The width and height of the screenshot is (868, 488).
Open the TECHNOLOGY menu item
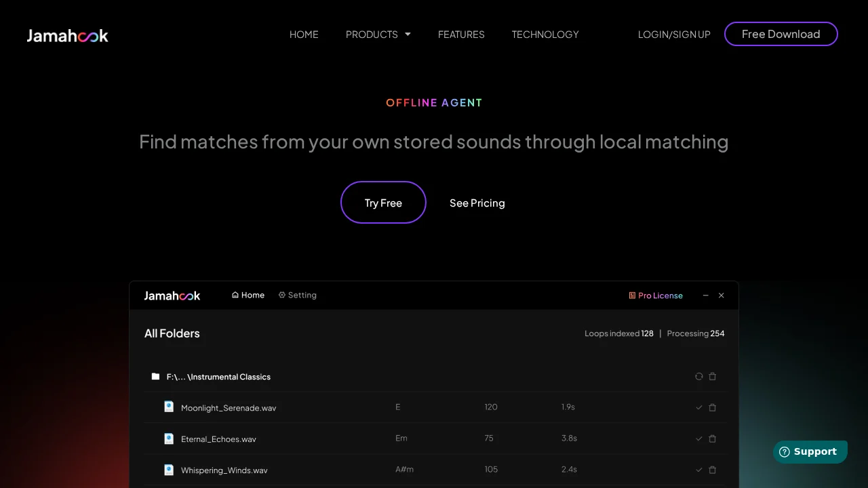(x=545, y=34)
